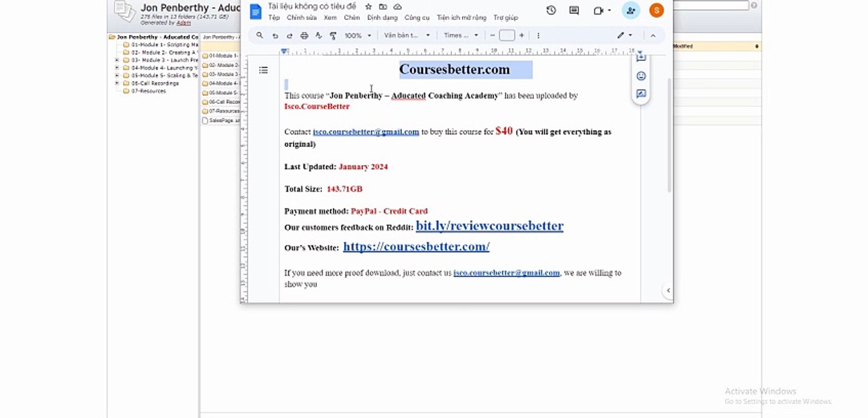Show the document outline list icon

click(x=263, y=70)
